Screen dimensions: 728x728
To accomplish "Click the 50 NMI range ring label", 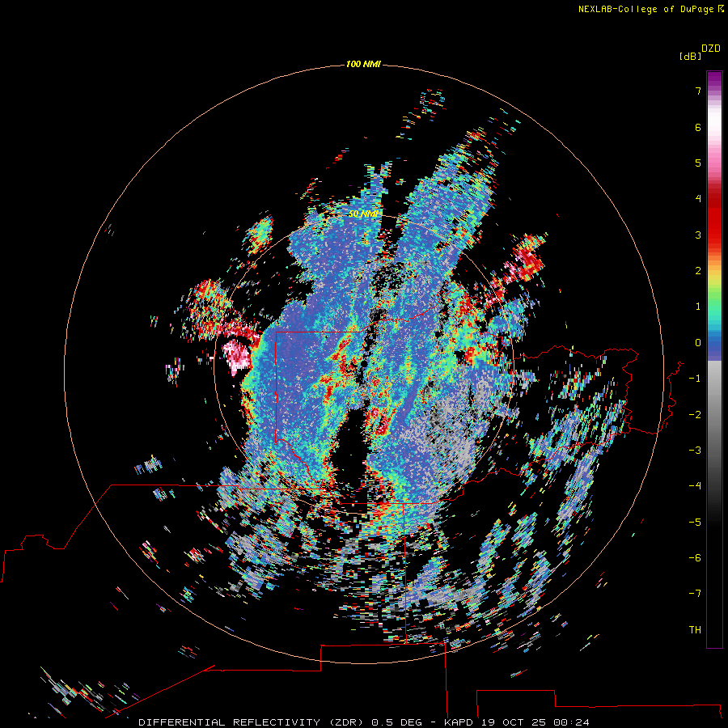I will pos(363,214).
